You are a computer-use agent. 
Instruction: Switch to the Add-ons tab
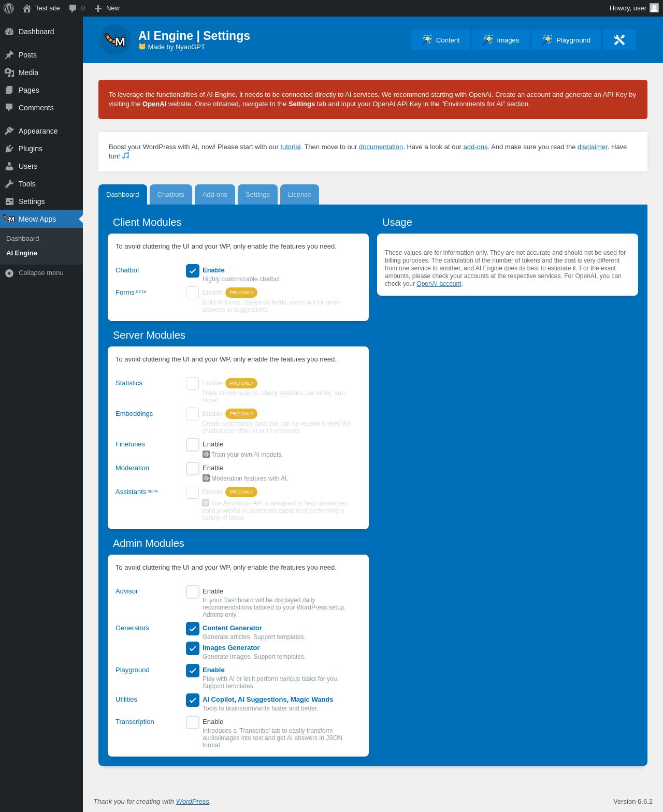pos(215,195)
